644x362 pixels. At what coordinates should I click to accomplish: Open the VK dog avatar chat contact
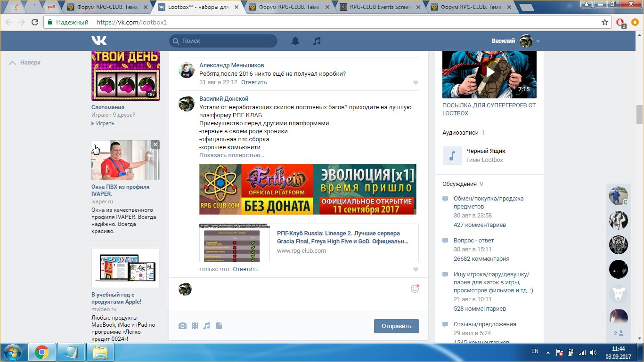[619, 294]
